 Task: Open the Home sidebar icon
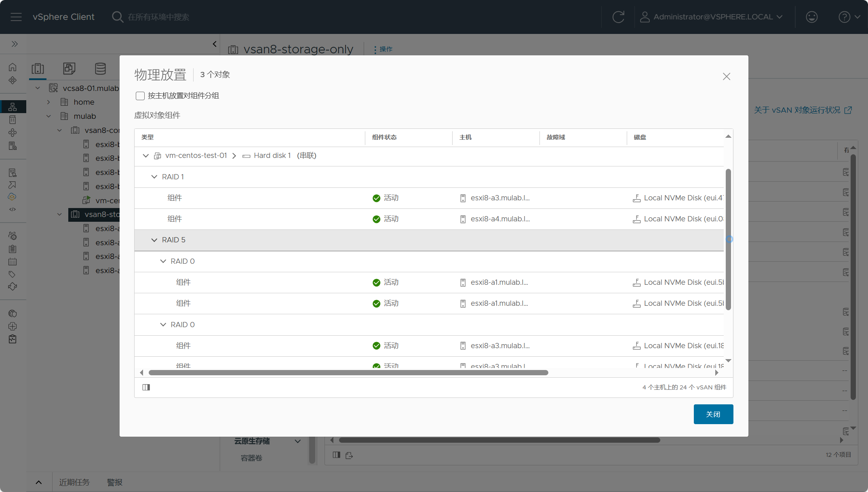13,67
